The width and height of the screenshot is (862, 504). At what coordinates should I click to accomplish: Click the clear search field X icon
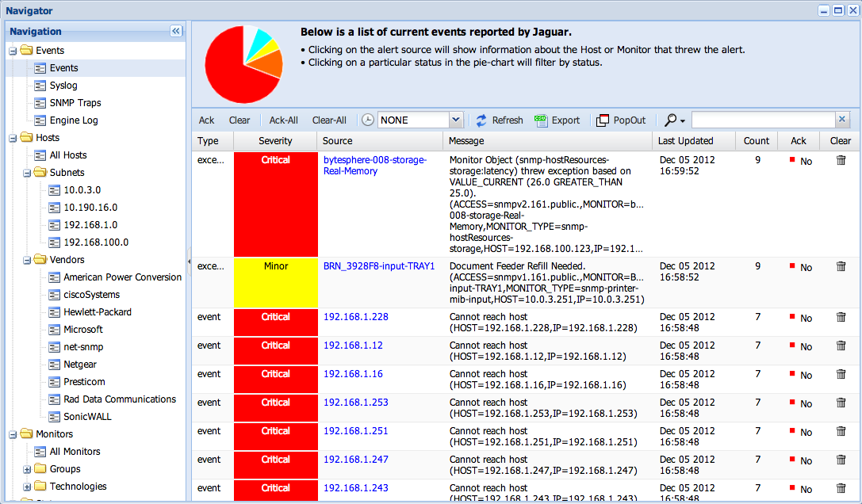[842, 120]
